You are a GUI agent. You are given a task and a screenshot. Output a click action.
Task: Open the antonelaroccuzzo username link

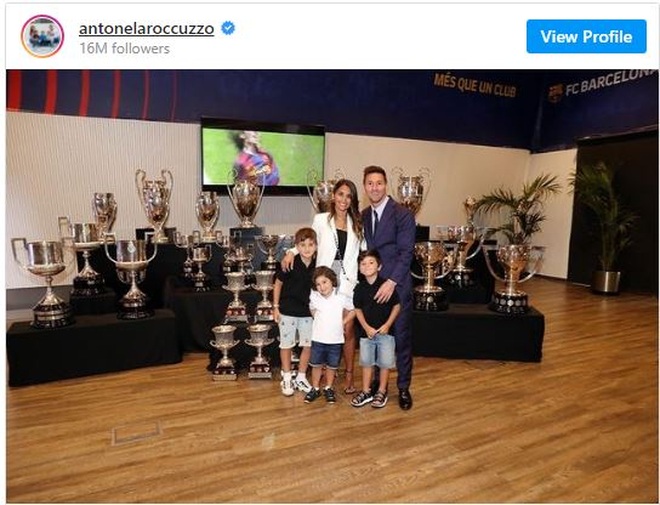pos(146,29)
